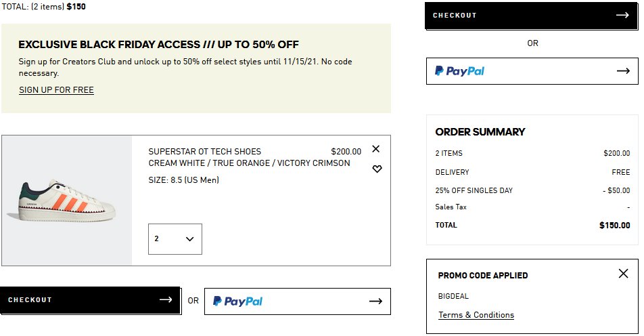Remove the applied BIGDEAL promo code

click(623, 274)
